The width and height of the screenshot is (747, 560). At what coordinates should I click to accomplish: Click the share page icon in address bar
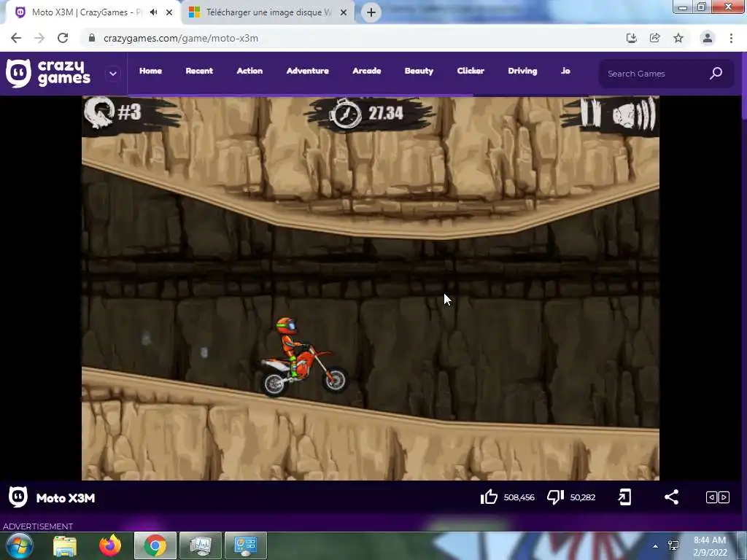click(x=654, y=38)
